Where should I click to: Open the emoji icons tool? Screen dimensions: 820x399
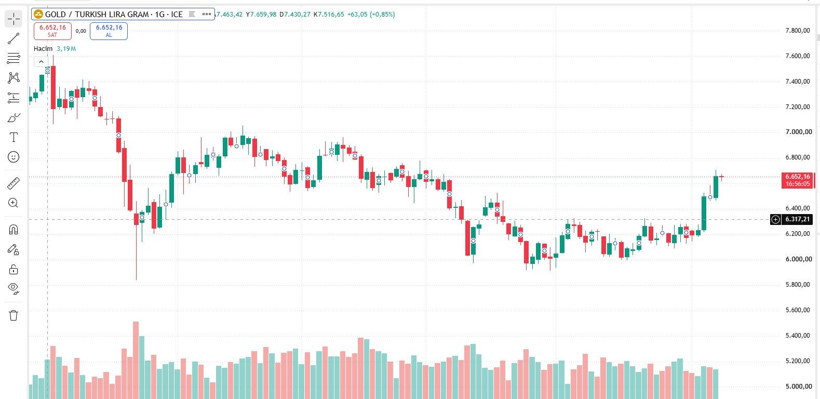pos(14,157)
